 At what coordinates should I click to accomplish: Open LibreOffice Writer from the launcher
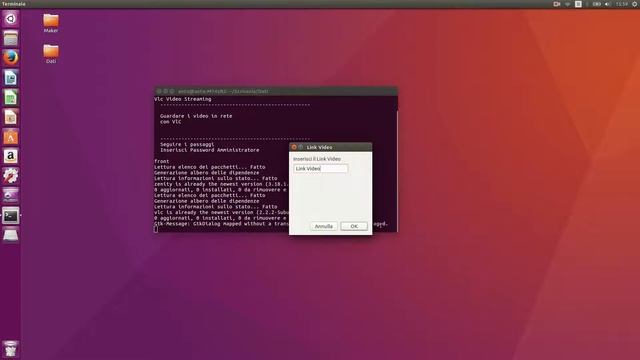pos(11,78)
